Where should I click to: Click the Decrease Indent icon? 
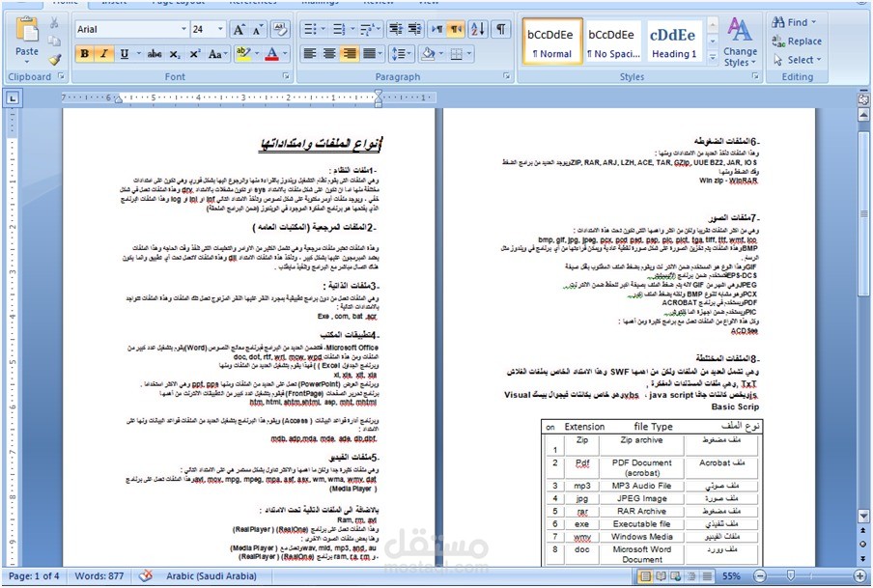click(x=395, y=29)
